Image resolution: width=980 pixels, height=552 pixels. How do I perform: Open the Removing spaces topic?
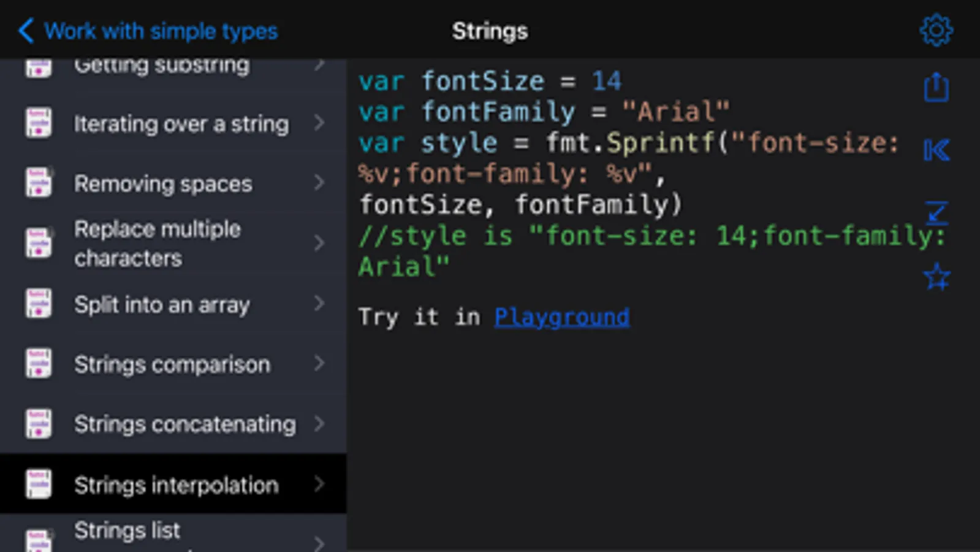click(163, 183)
